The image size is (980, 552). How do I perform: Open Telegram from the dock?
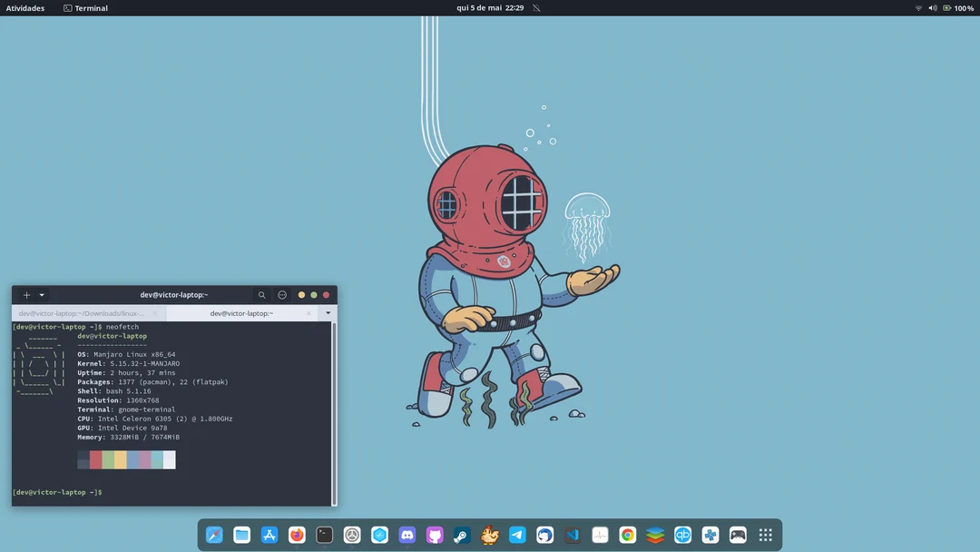[x=517, y=535]
